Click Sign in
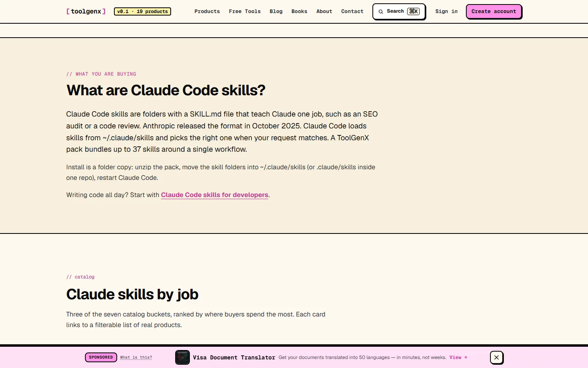588x368 pixels. click(x=446, y=11)
